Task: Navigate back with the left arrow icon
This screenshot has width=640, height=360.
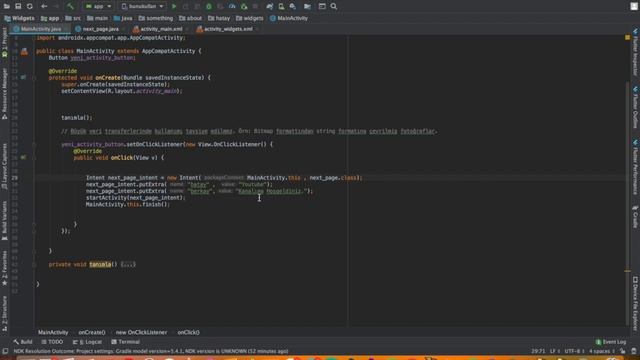Action: click(x=44, y=6)
